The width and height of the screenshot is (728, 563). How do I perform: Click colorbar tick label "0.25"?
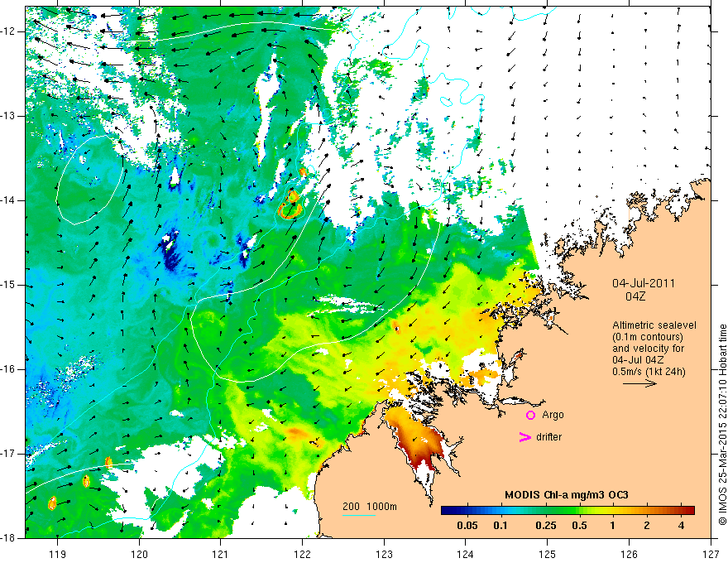[x=545, y=526]
